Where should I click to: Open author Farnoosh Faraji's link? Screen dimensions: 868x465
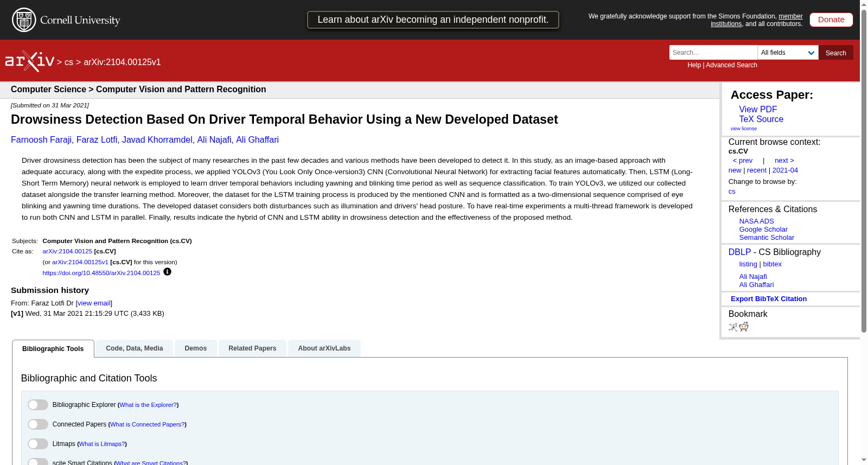tap(41, 140)
